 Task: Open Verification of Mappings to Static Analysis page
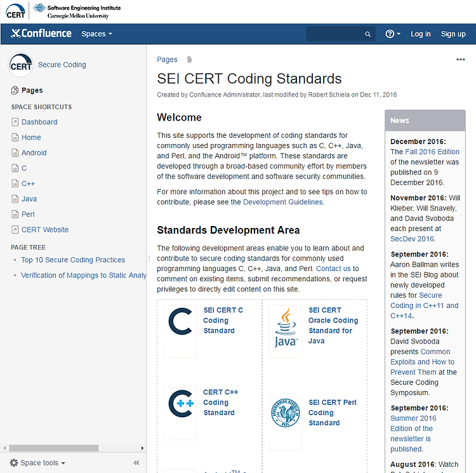84,276
